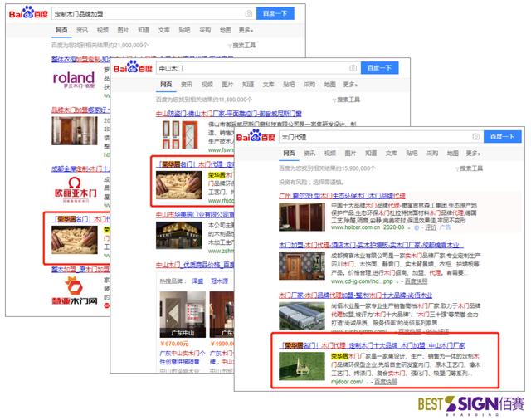Image resolution: width=531 pixels, height=420 pixels.
Task: Click camera icon in 木门代理 search box
Action: (475, 137)
